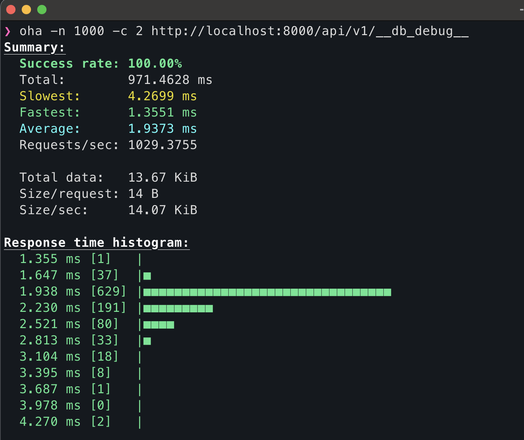
Task: Click the Requests/sec 1029.3755 value
Action: click(162, 145)
